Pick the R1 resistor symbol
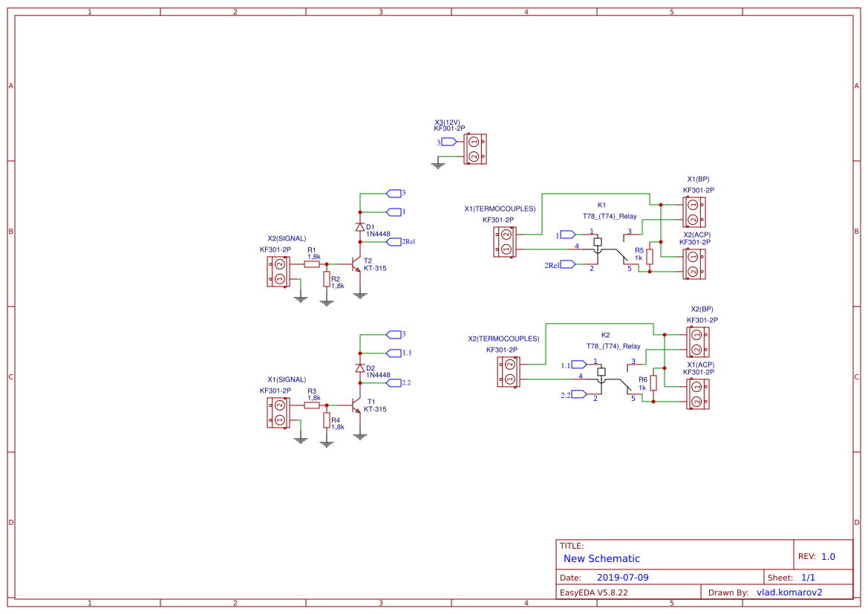 (x=312, y=264)
